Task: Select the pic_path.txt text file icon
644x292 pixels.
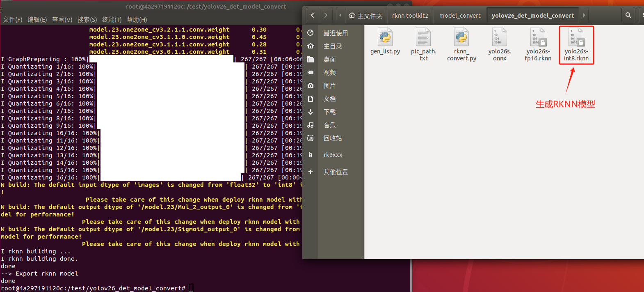Action: [423, 37]
